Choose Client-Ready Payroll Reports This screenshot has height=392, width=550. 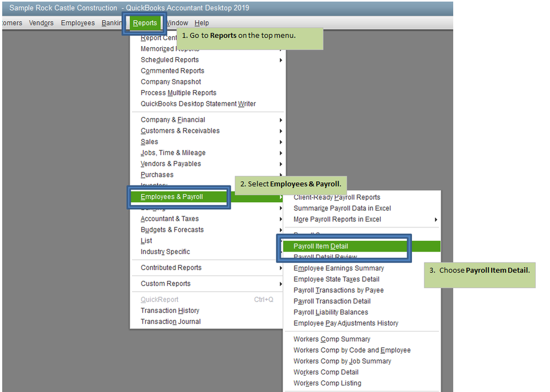(362, 198)
